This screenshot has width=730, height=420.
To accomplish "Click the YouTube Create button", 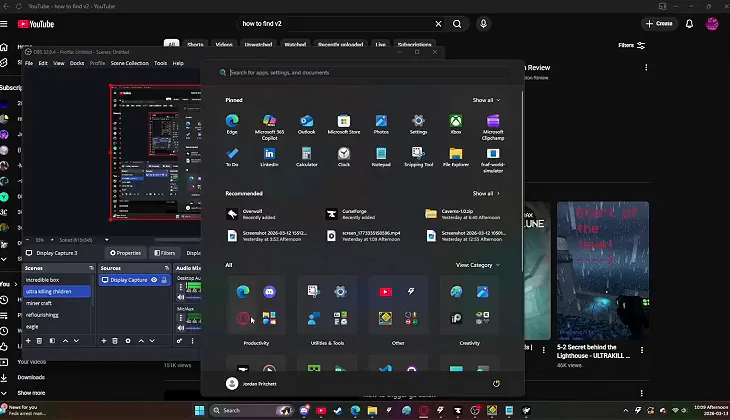I will pos(659,23).
